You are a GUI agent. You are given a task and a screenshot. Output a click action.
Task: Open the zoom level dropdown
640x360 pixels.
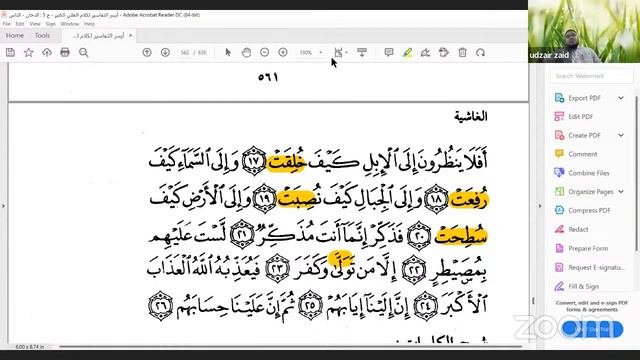[x=320, y=53]
